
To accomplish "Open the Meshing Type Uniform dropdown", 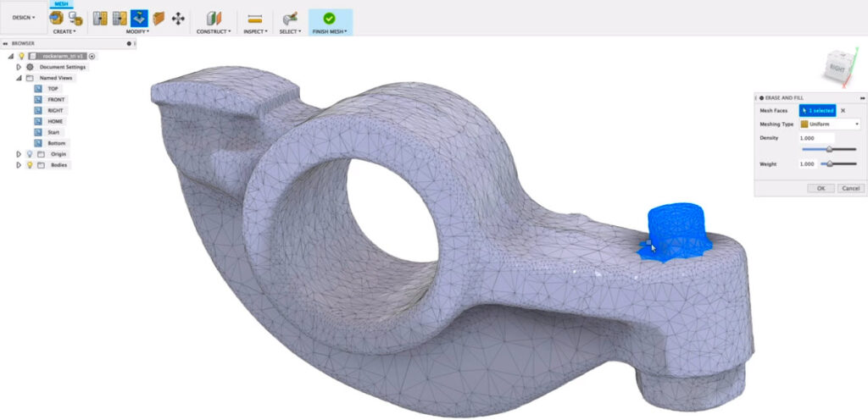I will (830, 124).
